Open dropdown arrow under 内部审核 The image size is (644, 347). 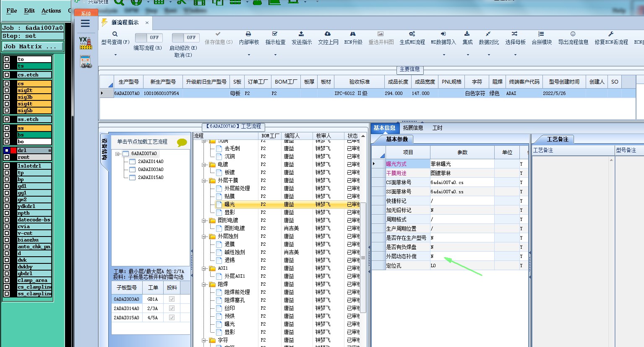(x=249, y=55)
